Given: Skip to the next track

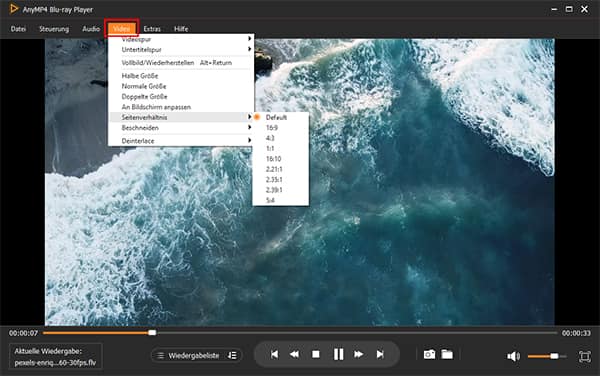Looking at the screenshot, I should [x=380, y=355].
